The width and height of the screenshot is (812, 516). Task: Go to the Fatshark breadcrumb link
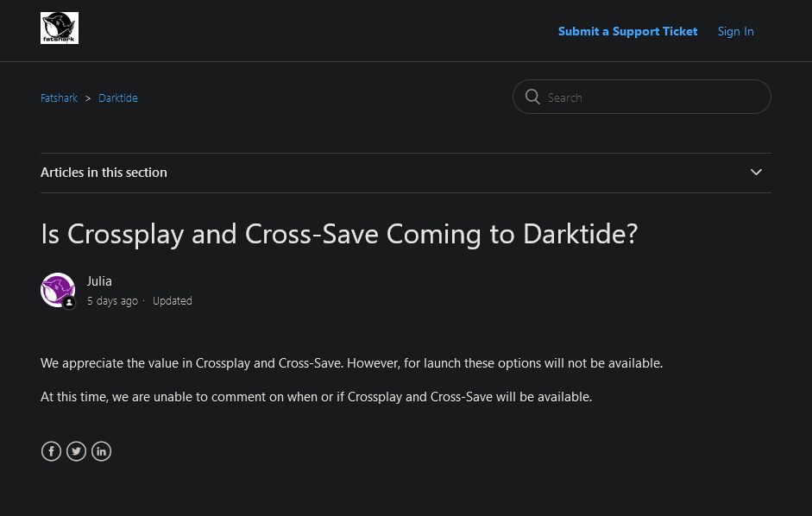(x=59, y=98)
